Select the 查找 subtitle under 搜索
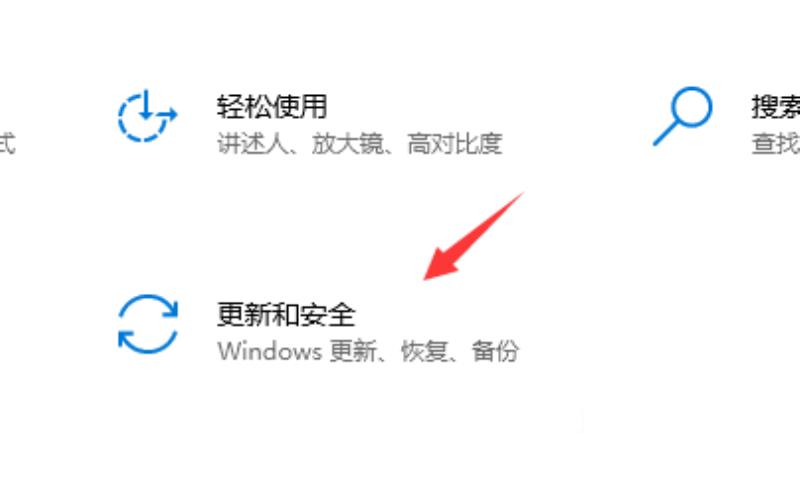800x479 pixels. coord(776,143)
